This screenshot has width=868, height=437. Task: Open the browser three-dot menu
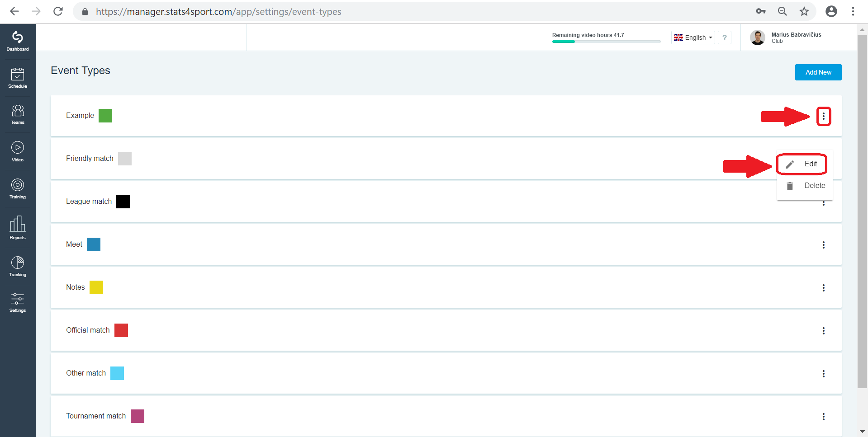point(853,11)
